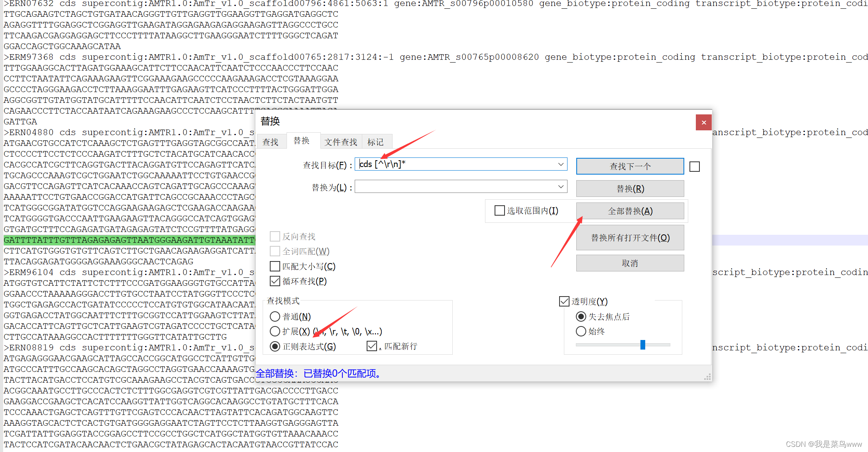Switch to the 查找 tab
Screen dimensions: 868x452
coord(271,142)
